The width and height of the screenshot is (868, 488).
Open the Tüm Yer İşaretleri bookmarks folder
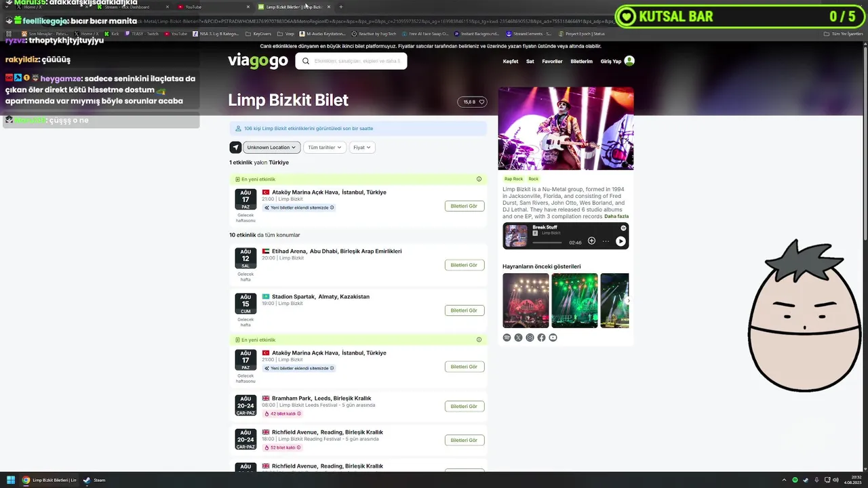click(843, 33)
